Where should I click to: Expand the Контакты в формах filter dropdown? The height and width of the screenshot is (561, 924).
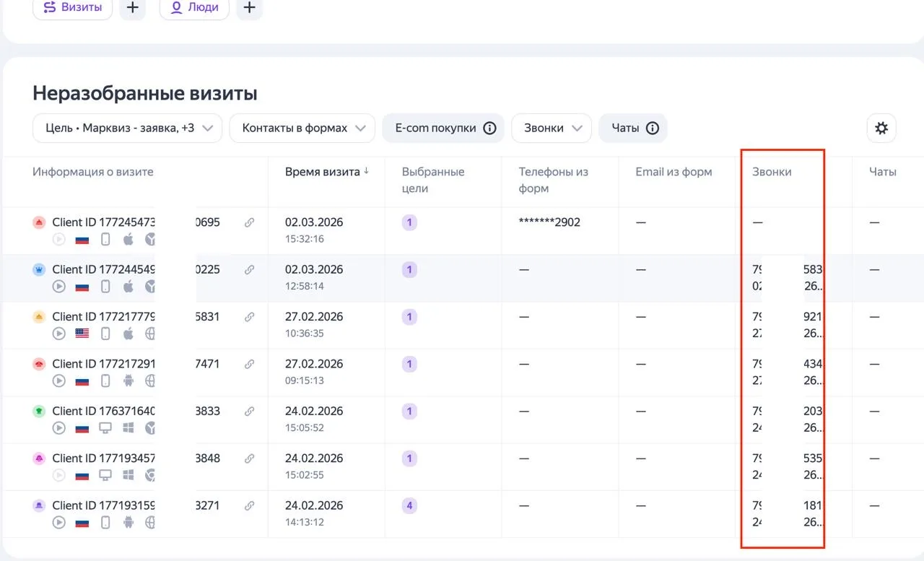[302, 129]
